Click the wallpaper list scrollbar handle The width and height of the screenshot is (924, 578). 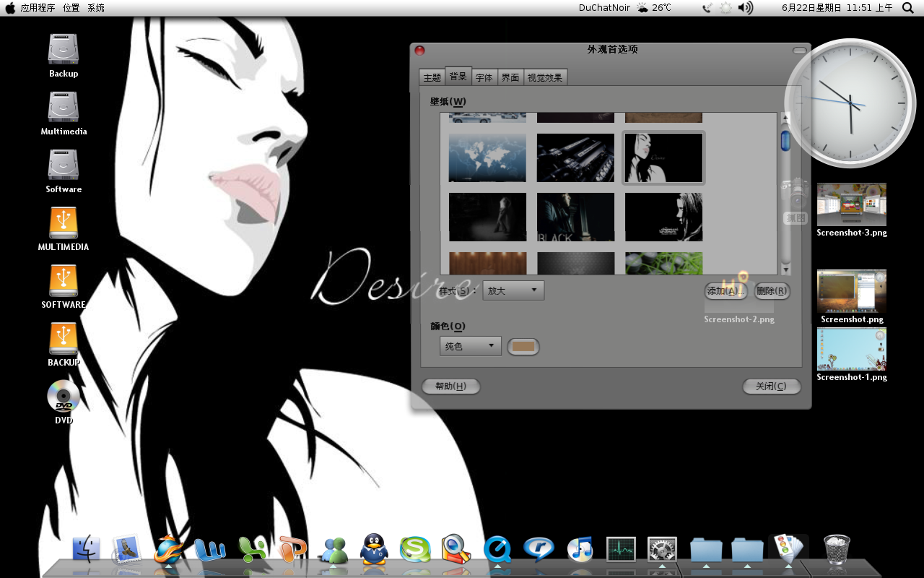[x=785, y=139]
